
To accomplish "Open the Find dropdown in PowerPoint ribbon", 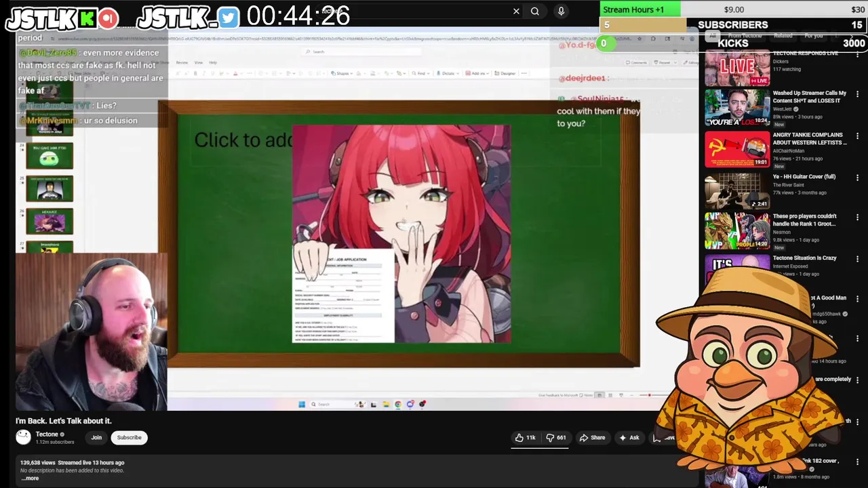I will [x=420, y=73].
